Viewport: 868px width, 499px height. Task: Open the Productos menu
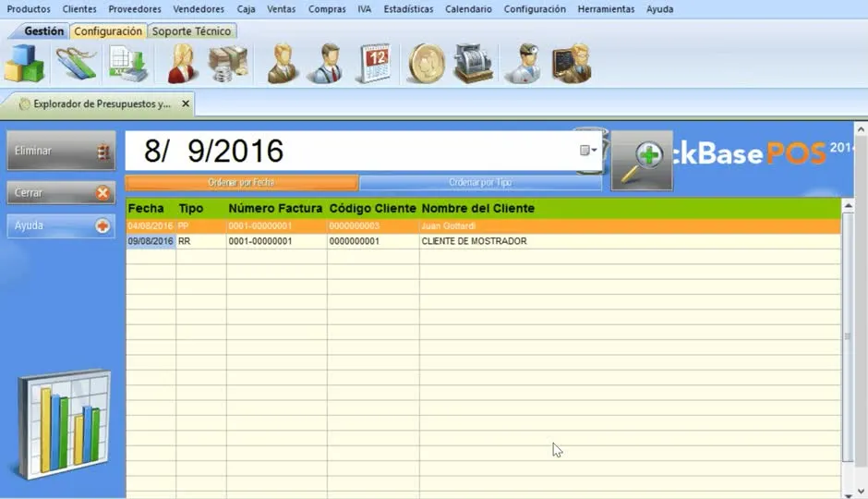pyautogui.click(x=29, y=9)
